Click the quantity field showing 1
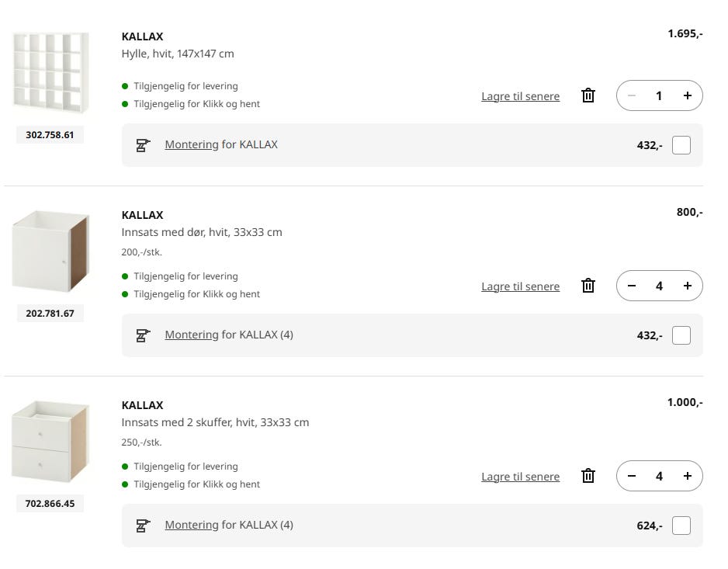Screen dimensions: 728x569 coord(659,96)
